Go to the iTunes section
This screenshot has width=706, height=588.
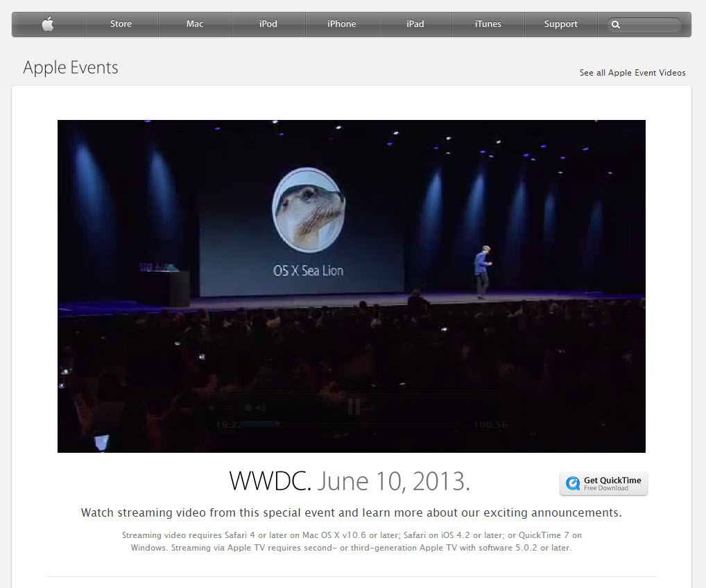[488, 24]
